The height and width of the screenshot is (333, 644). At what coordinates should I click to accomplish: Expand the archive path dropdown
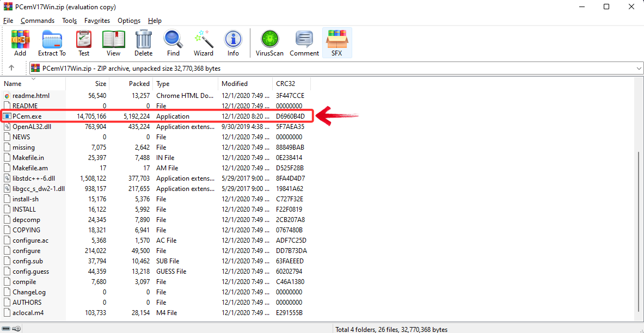(x=639, y=68)
